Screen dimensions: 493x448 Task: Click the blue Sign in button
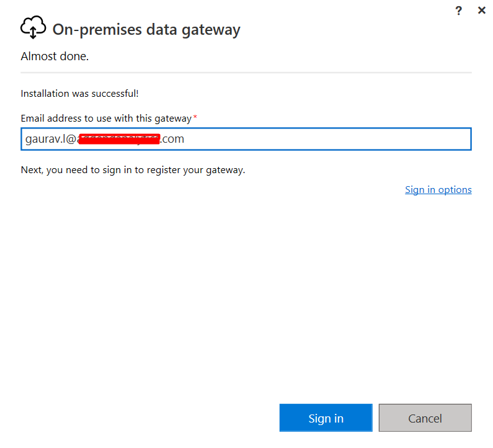click(326, 418)
